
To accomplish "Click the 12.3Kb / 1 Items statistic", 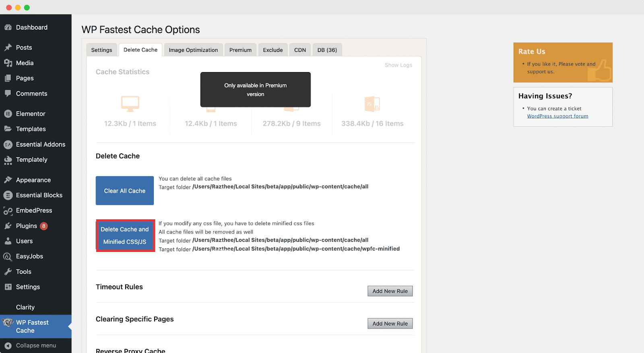I will (130, 124).
